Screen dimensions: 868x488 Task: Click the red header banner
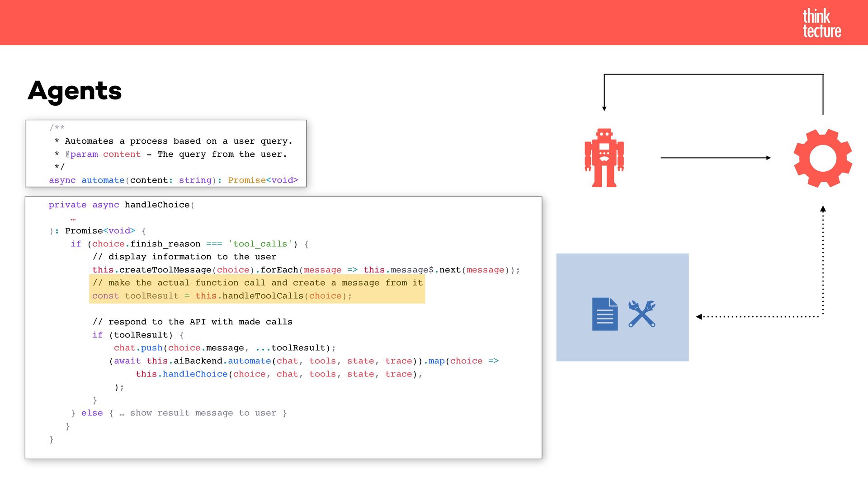coord(407,23)
